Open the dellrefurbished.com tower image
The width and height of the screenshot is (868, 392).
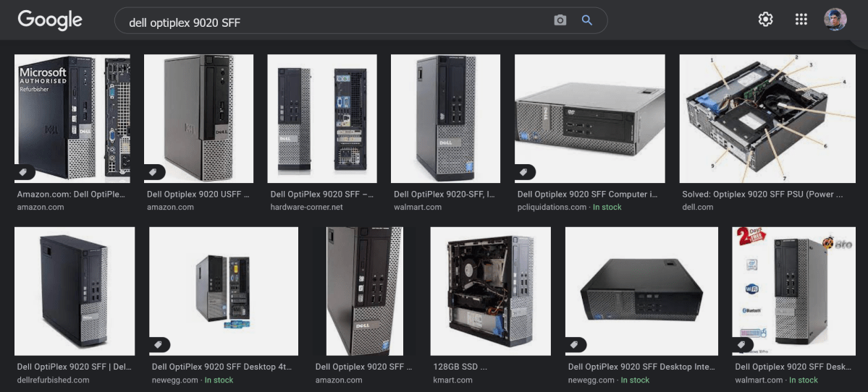point(75,291)
